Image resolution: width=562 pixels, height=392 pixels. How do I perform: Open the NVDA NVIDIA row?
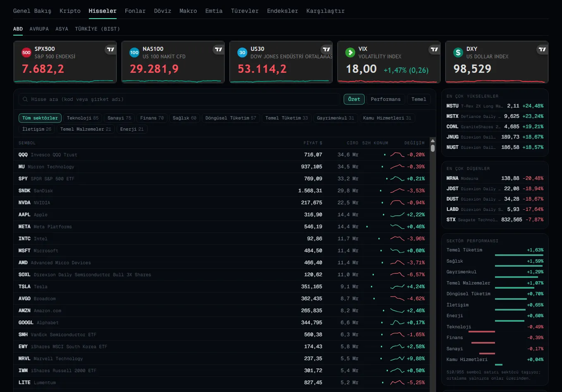(222, 203)
